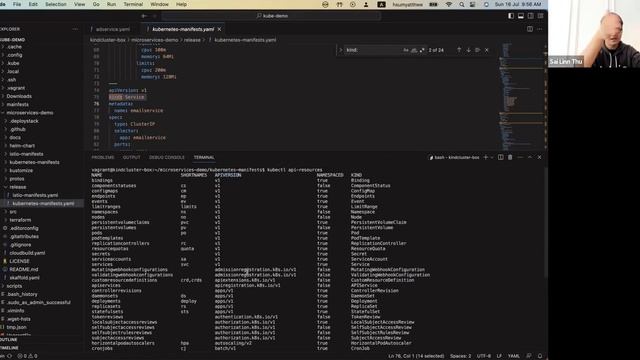Change Spaces: 2 indentation setting
This screenshot has width=640, height=360.
460,356
